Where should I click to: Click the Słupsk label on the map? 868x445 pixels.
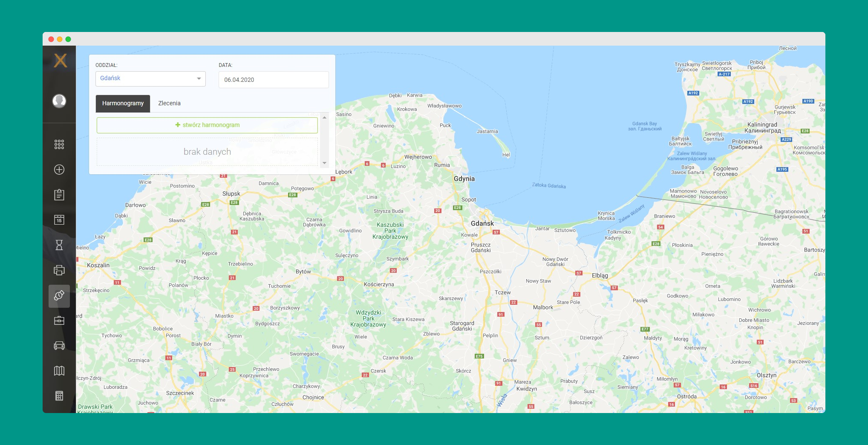point(231,194)
